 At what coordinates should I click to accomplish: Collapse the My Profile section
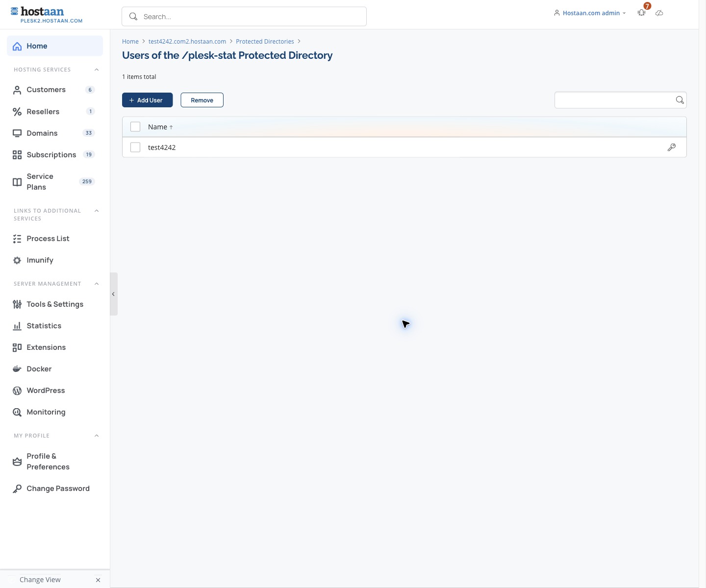tap(97, 436)
